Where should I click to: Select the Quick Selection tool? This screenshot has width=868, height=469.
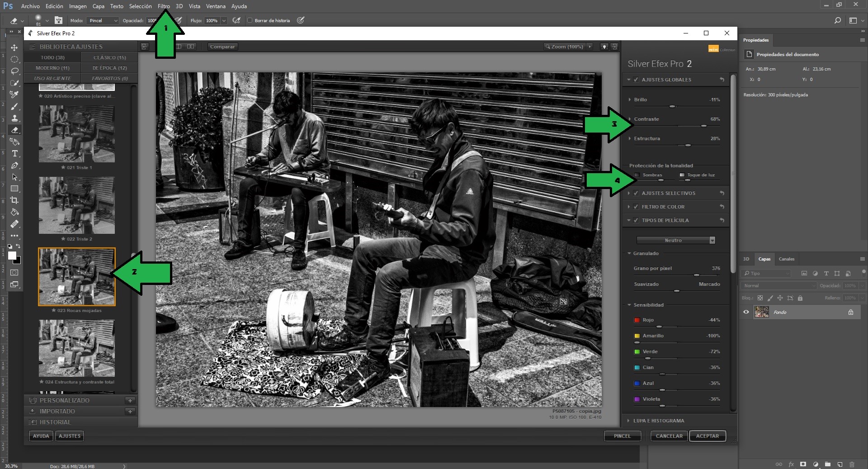(x=14, y=83)
